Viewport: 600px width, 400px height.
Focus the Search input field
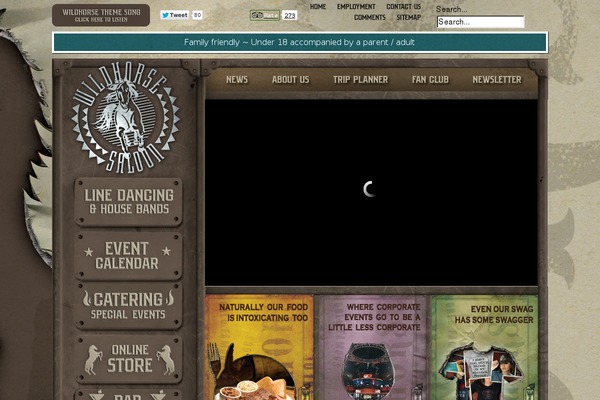tap(481, 22)
